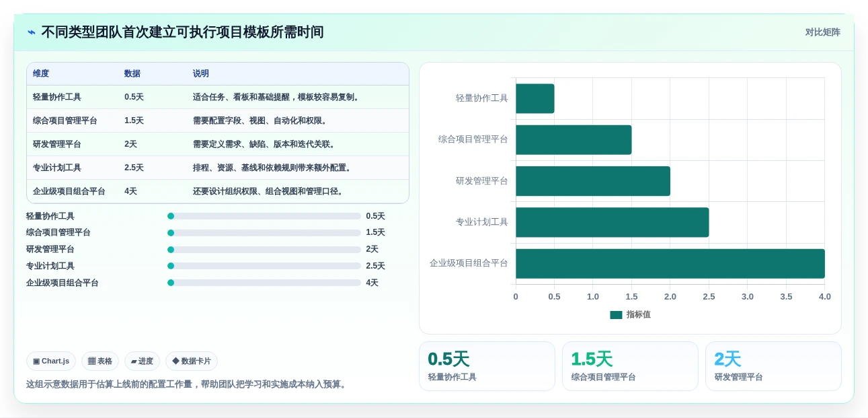Click table cell 研发管理平台
Screen dimensions: 868x418
point(57,145)
